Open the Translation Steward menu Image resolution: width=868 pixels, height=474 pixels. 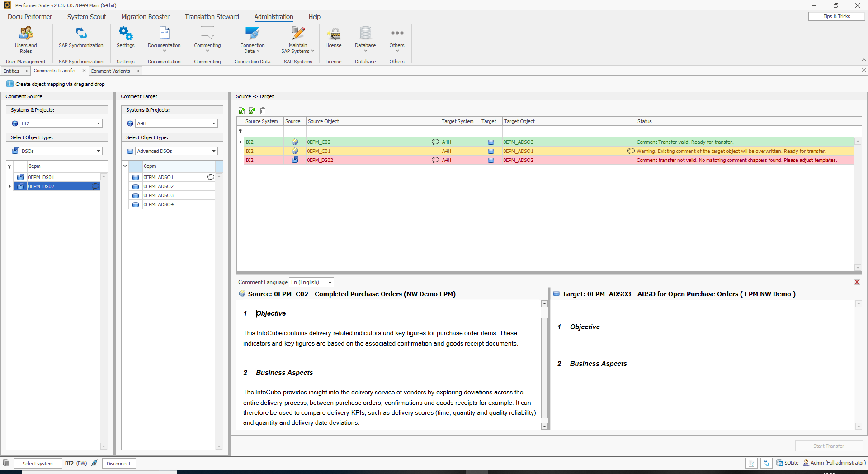tap(212, 17)
